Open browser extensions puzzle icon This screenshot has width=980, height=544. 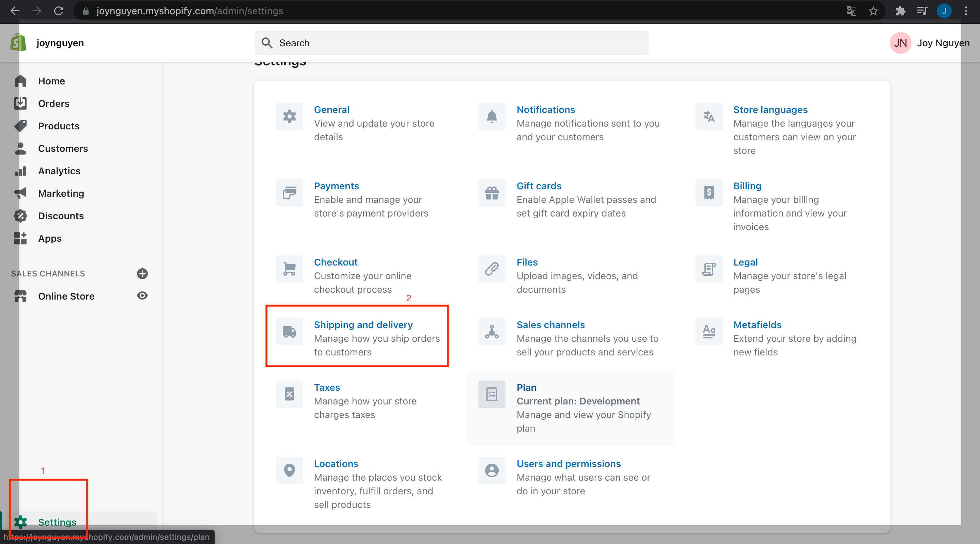pyautogui.click(x=900, y=11)
